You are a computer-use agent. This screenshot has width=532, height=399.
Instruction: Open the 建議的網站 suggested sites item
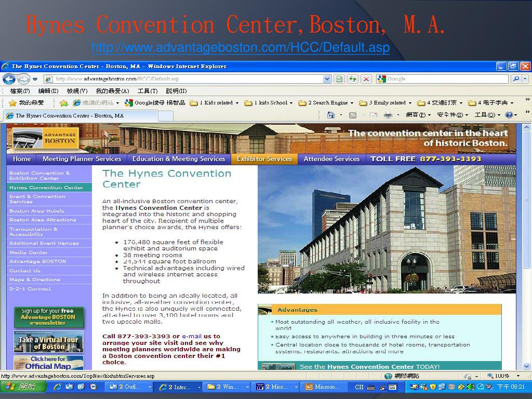(x=96, y=103)
